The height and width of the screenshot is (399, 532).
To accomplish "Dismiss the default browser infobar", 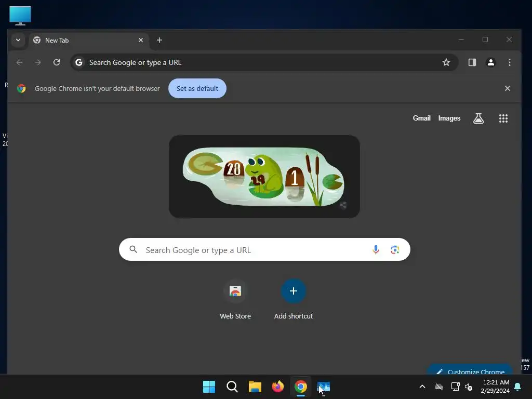I will (x=508, y=88).
